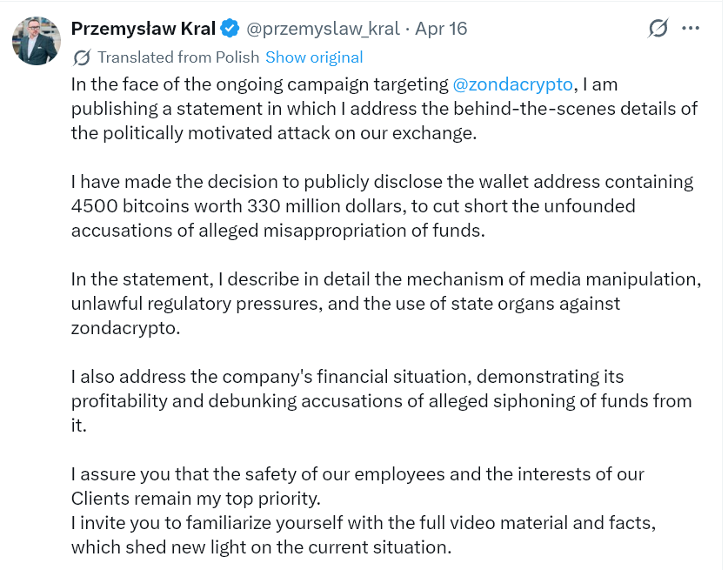The image size is (728, 570).
Task: Open Przemysław Kral's profile avatar photo
Action: pyautogui.click(x=37, y=41)
